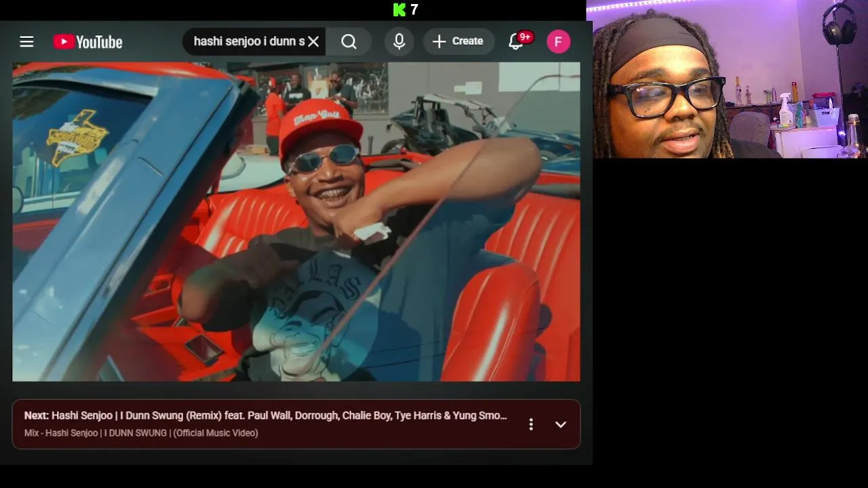Open notifications bell with 9+ badge
This screenshot has width=868, height=488.
517,42
